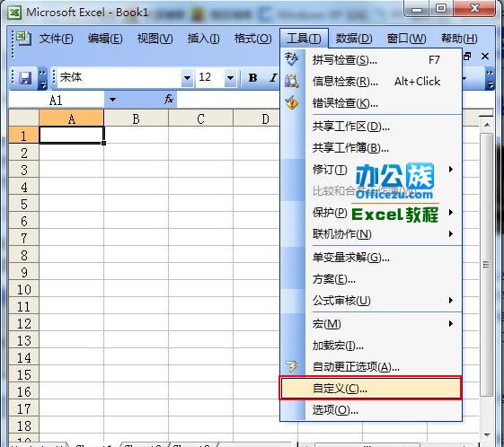
Task: Open the 数据(D) menu
Action: point(354,39)
